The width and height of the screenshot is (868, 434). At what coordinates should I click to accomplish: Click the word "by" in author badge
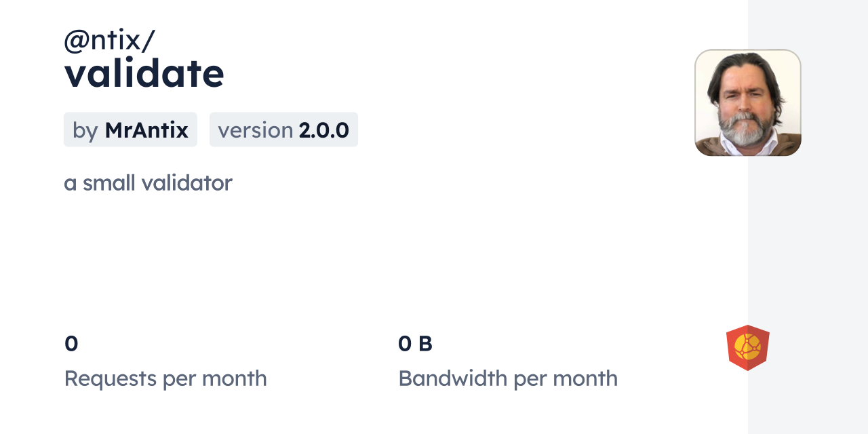click(x=85, y=130)
